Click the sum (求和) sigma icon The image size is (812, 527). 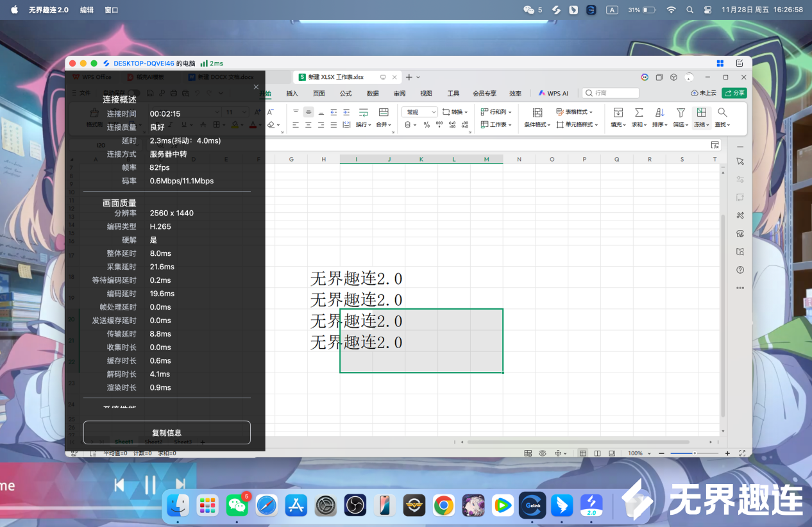639,113
